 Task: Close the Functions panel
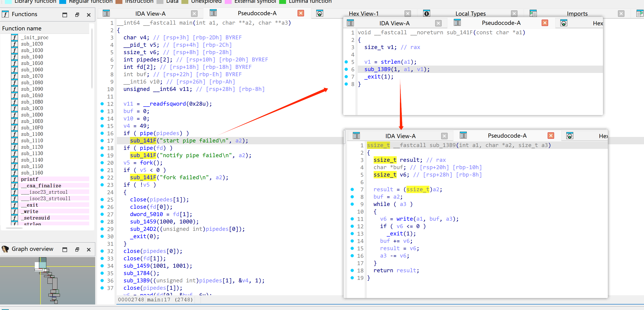pos(89,15)
